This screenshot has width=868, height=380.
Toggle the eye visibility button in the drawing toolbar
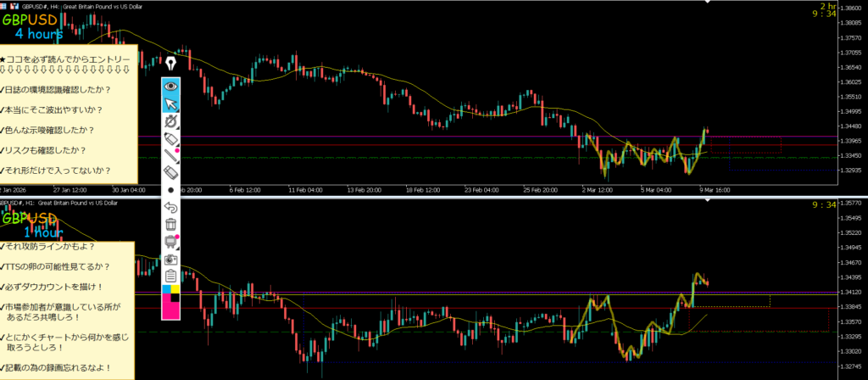(171, 86)
